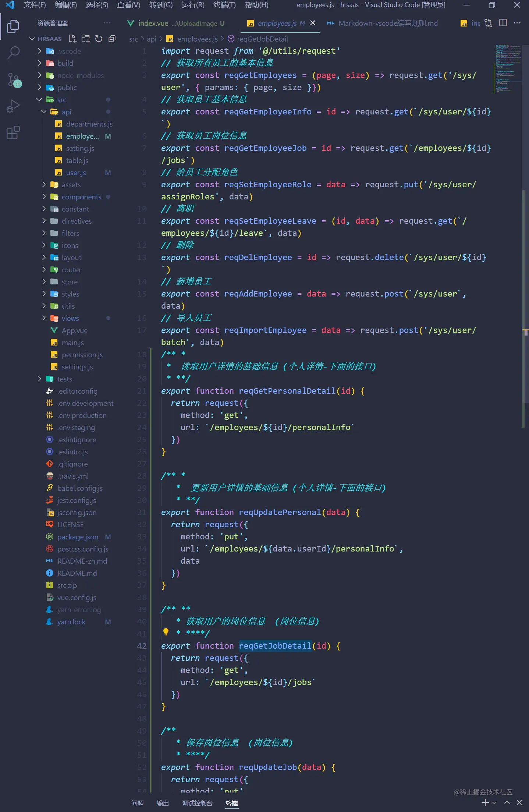Screen dimensions: 529x812
Task: Close the employees.js editor tab
Action: (313, 23)
